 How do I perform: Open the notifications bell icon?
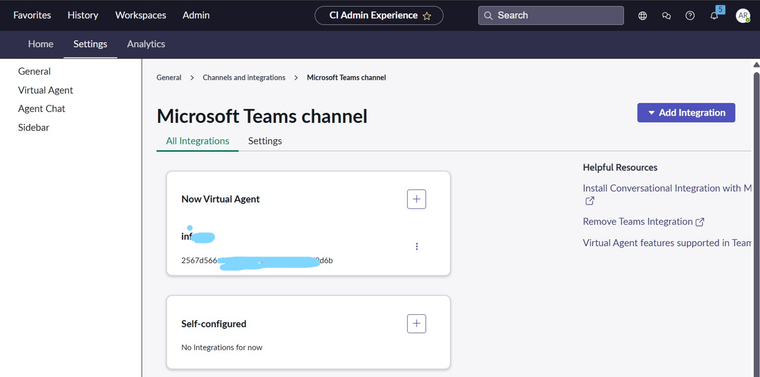(x=714, y=16)
